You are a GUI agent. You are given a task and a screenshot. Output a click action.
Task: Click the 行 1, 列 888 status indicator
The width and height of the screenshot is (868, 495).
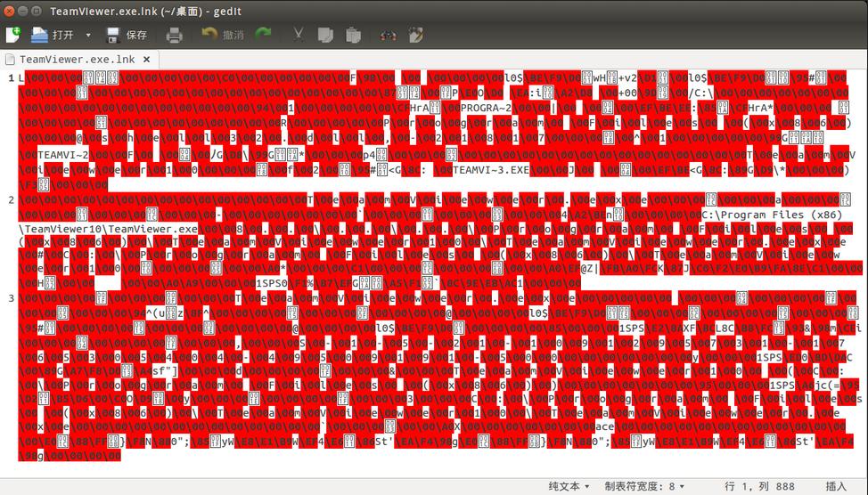click(x=759, y=486)
